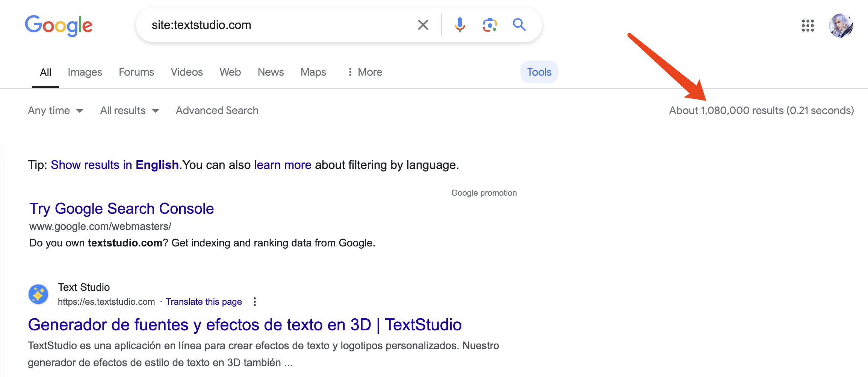Open Try Google Search Console link

point(122,208)
